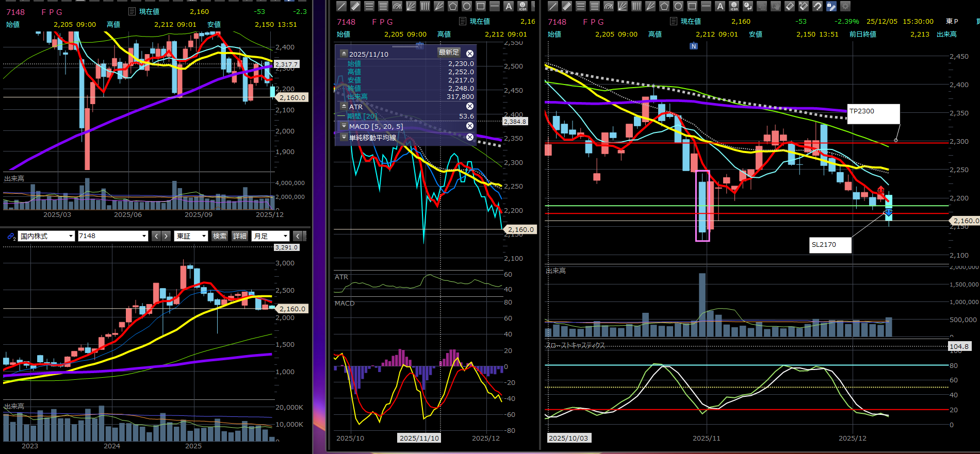Pick the ruler measurement tool in right chart
The width and height of the screenshot is (980, 454).
click(566, 6)
